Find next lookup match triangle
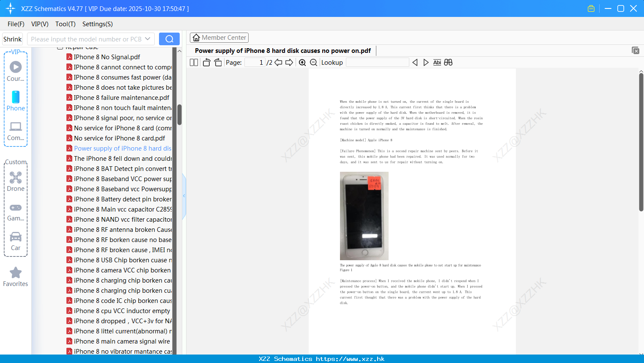Viewport: 644px width, 363px height. pyautogui.click(x=426, y=62)
